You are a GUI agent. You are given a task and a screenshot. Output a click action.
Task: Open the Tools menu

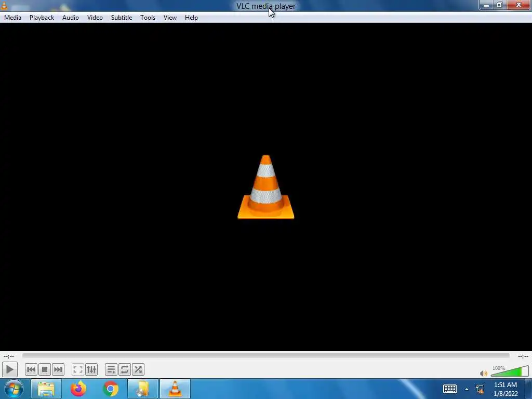[148, 18]
